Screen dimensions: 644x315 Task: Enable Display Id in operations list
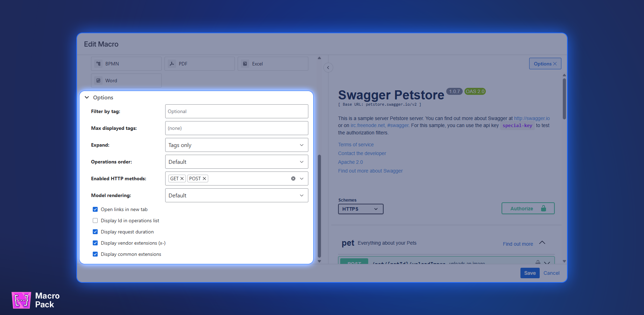(95, 220)
